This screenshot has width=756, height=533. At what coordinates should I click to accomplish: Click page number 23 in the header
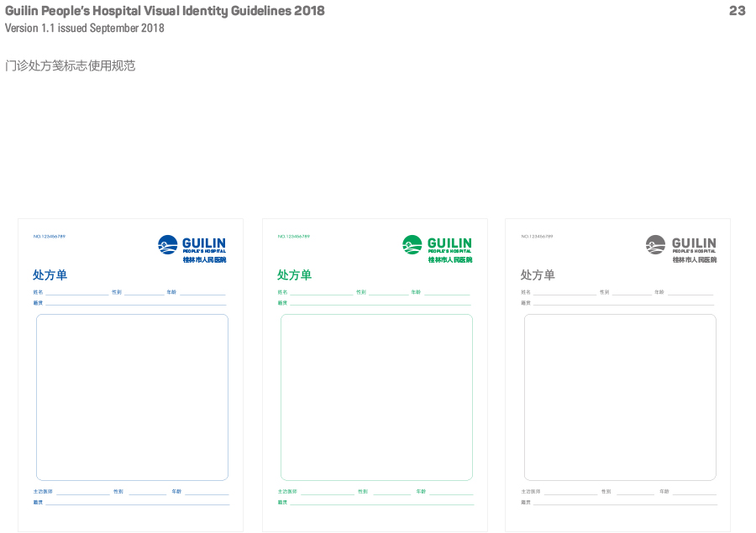point(737,11)
